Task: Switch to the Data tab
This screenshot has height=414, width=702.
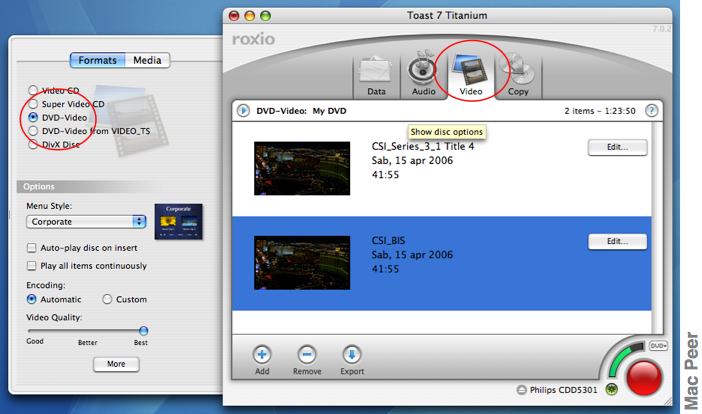Action: 376,76
